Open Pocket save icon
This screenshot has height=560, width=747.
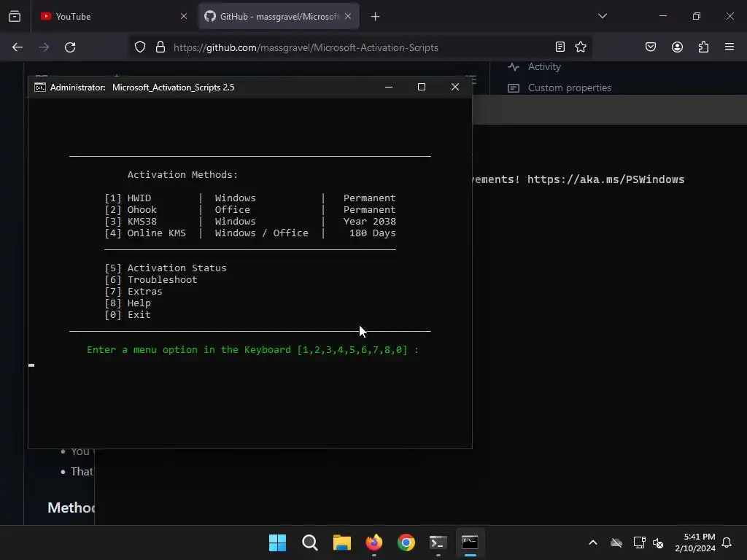pyautogui.click(x=650, y=47)
